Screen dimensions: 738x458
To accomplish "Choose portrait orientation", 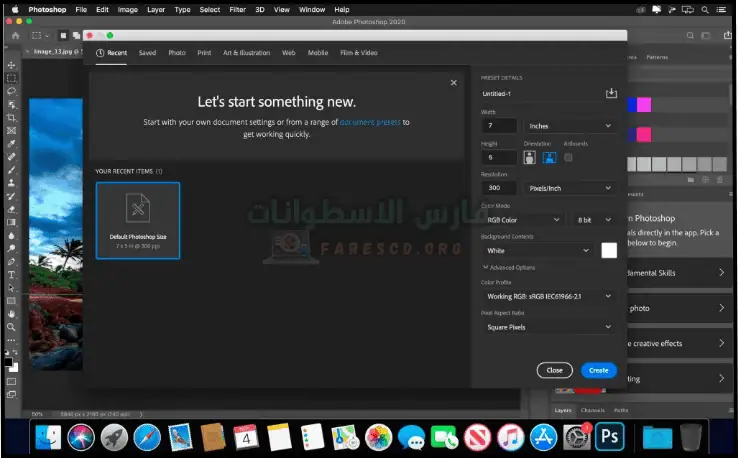I will [529, 158].
